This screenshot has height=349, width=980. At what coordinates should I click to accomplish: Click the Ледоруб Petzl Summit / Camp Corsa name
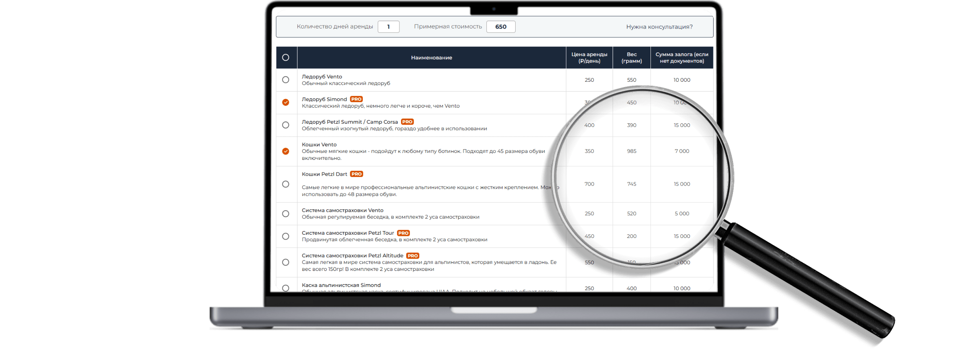coord(350,122)
